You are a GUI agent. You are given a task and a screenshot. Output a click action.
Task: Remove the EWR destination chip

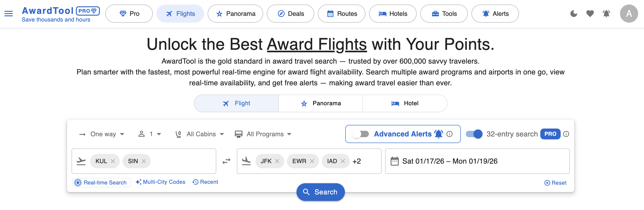click(x=312, y=161)
